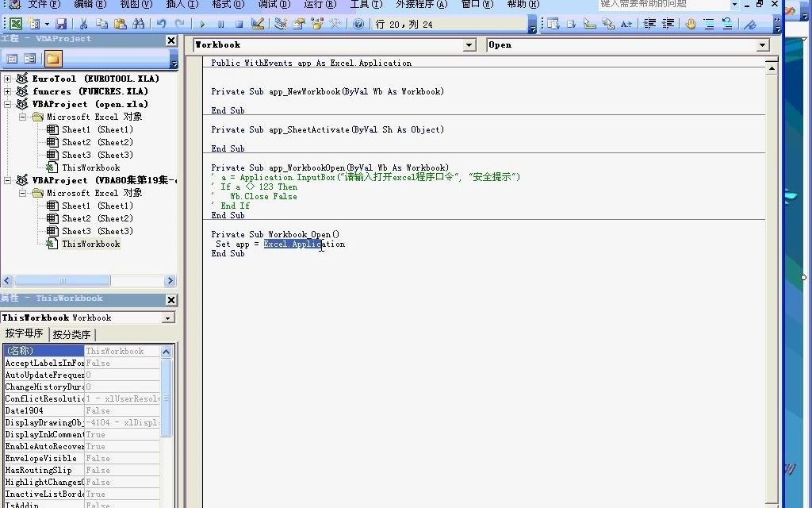Open the Object Browser from toolbar
This screenshot has height=508, width=812.
[x=316, y=23]
